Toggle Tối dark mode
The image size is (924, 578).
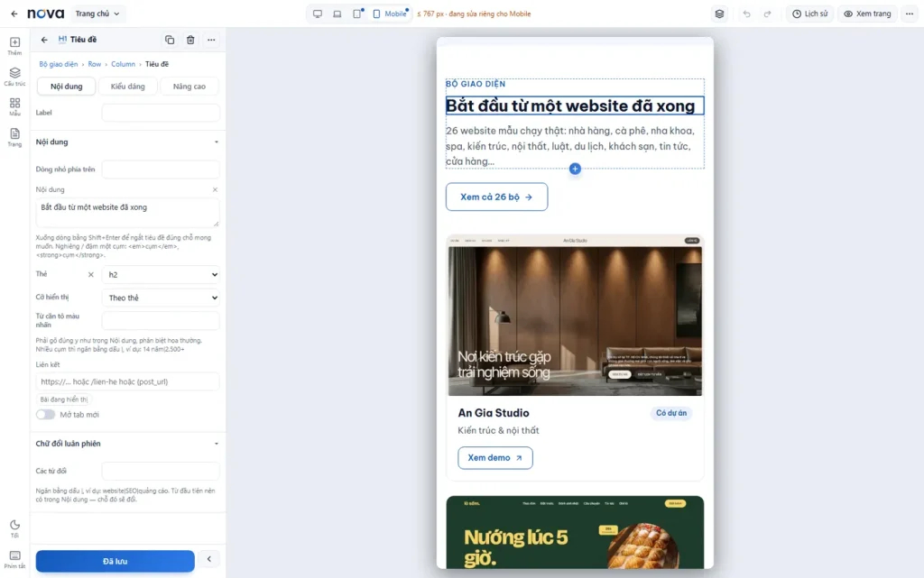click(14, 528)
